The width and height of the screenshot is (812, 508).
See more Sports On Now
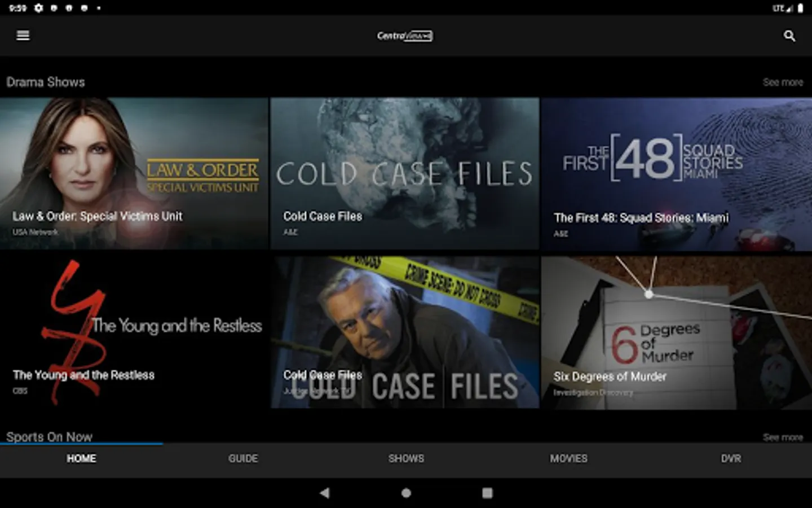pos(783,437)
